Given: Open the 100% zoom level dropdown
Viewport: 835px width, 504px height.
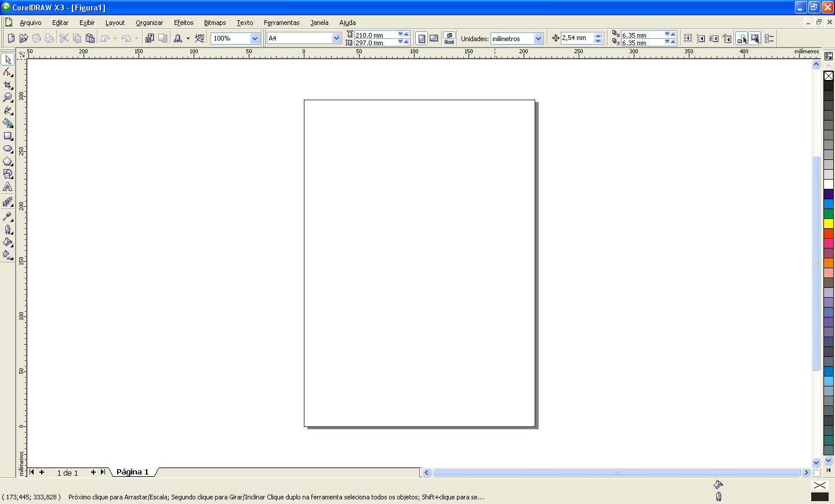Looking at the screenshot, I should coord(255,38).
